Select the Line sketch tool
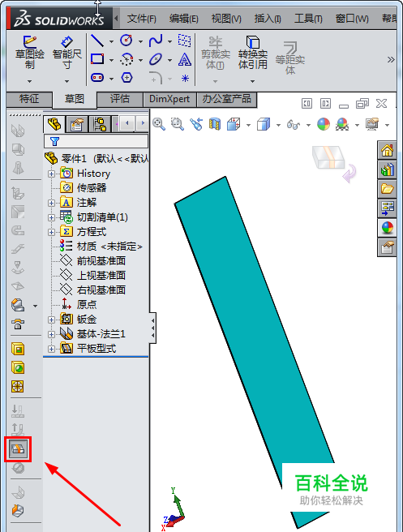403x532 pixels. 97,41
